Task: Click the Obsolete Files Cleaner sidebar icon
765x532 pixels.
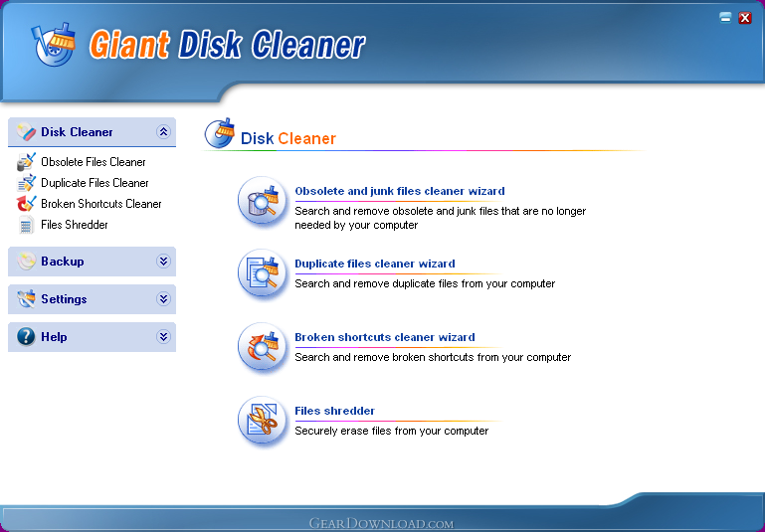Action: click(x=26, y=162)
